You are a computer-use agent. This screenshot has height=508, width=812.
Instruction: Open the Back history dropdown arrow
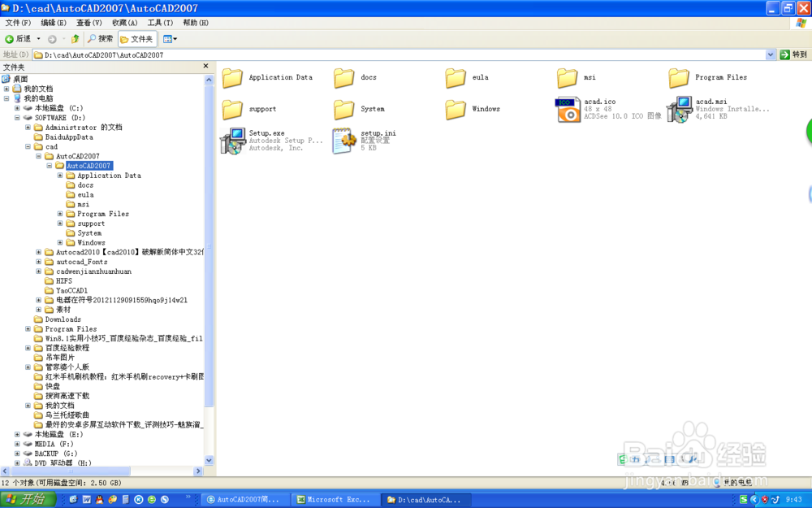click(x=38, y=39)
